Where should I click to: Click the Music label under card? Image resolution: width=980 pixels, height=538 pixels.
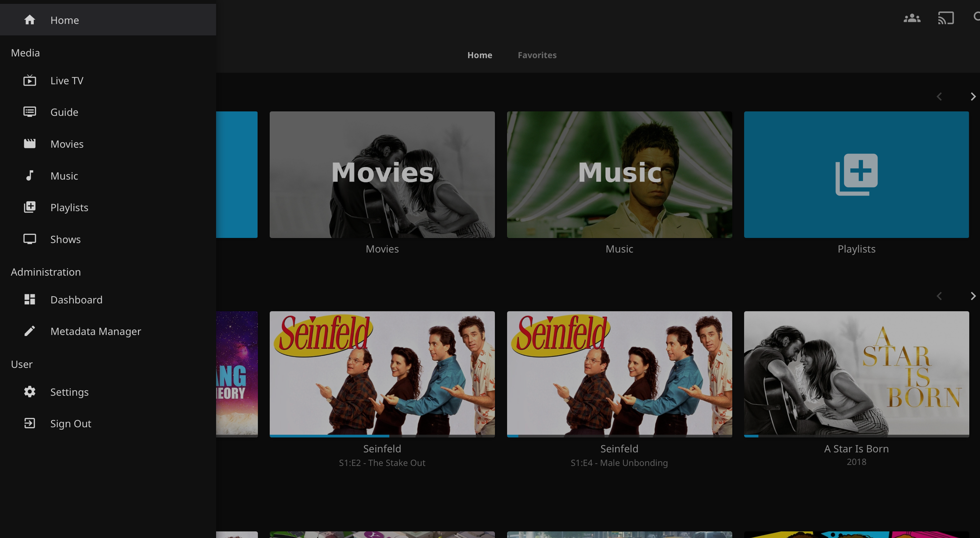click(x=619, y=249)
